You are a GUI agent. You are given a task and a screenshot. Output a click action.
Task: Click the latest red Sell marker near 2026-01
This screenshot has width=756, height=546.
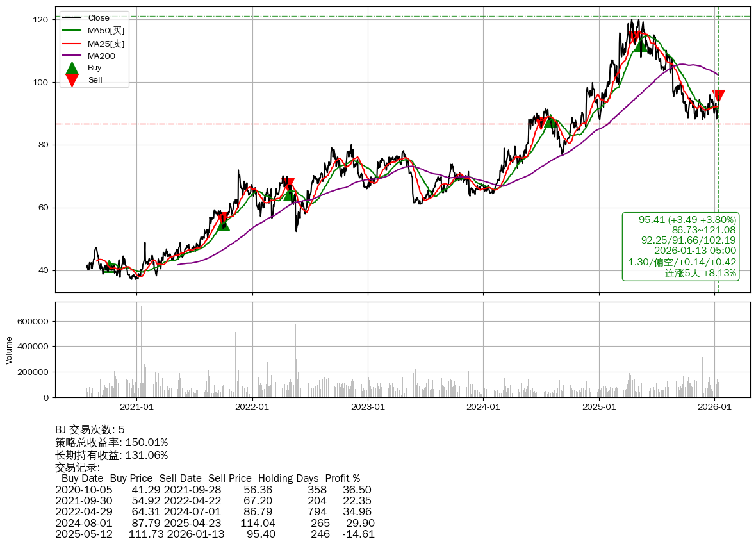pyautogui.click(x=718, y=97)
